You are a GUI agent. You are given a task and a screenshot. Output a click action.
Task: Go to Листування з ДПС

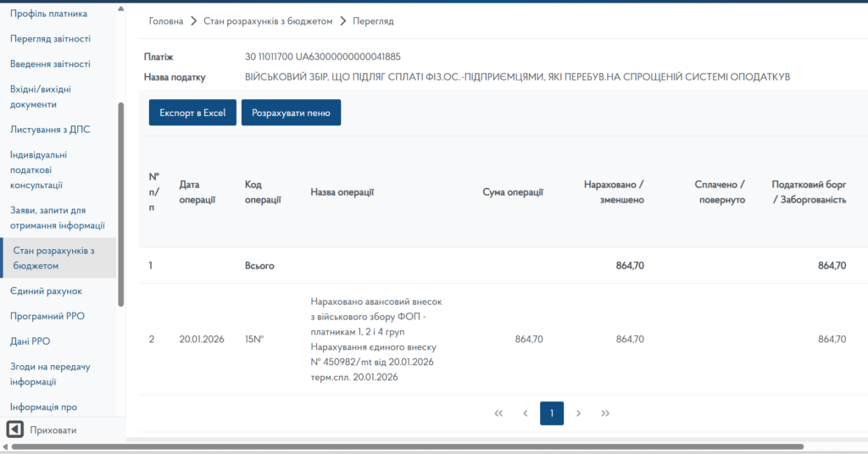[x=50, y=130]
